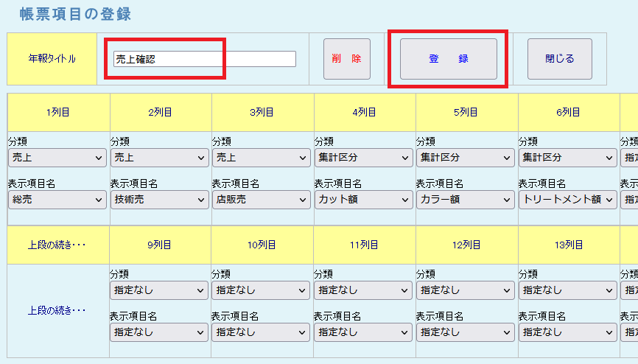The image size is (638, 364).
Task: Open the 集計区分 dropdown in 6列目
Action: point(568,157)
